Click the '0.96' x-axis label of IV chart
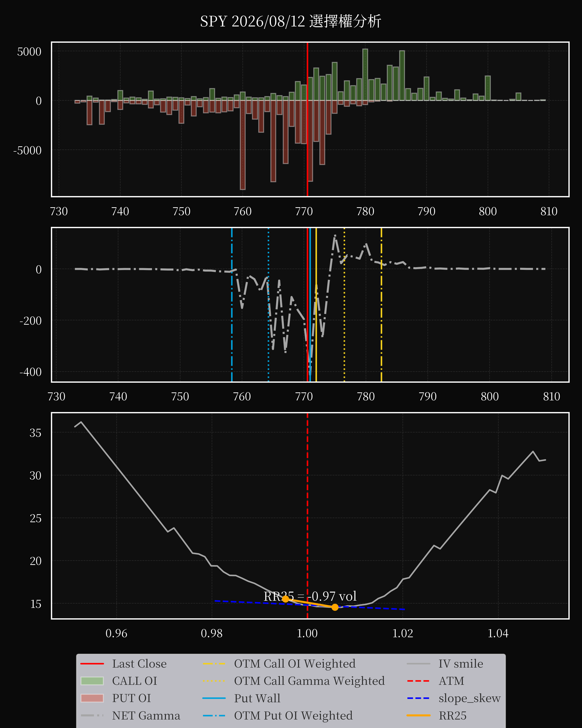Viewport: 582px width, 728px height. 116,633
